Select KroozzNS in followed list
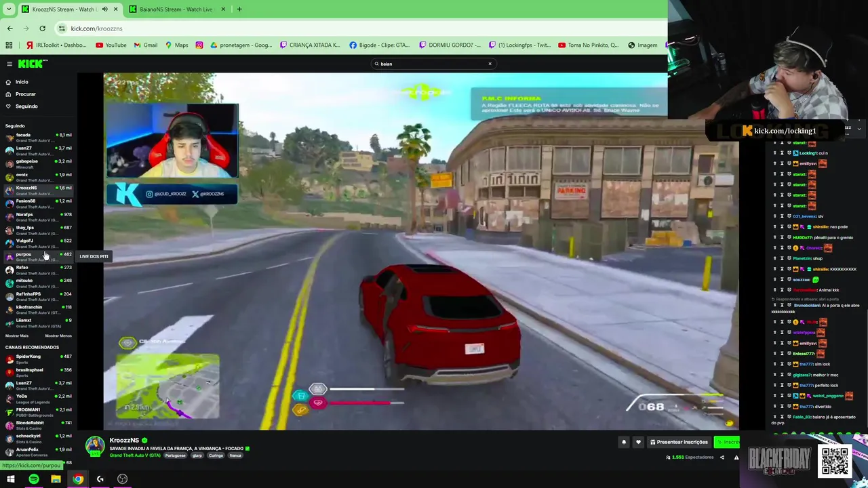 pos(38,190)
